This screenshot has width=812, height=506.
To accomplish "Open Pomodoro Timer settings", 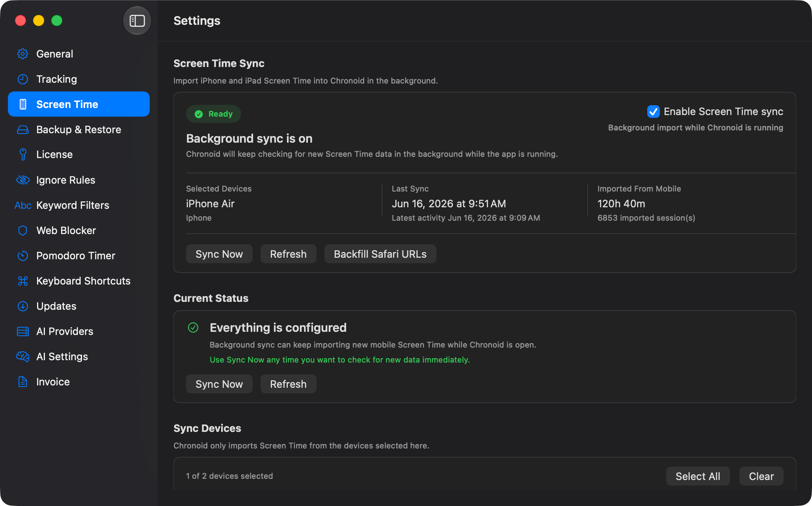I will tap(79, 256).
